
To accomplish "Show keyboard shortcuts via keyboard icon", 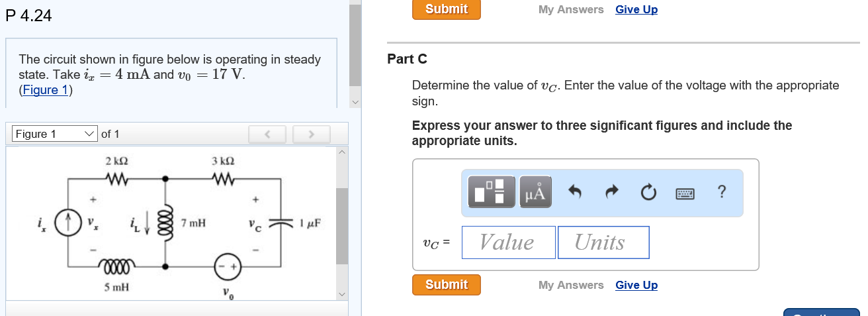I will click(685, 193).
